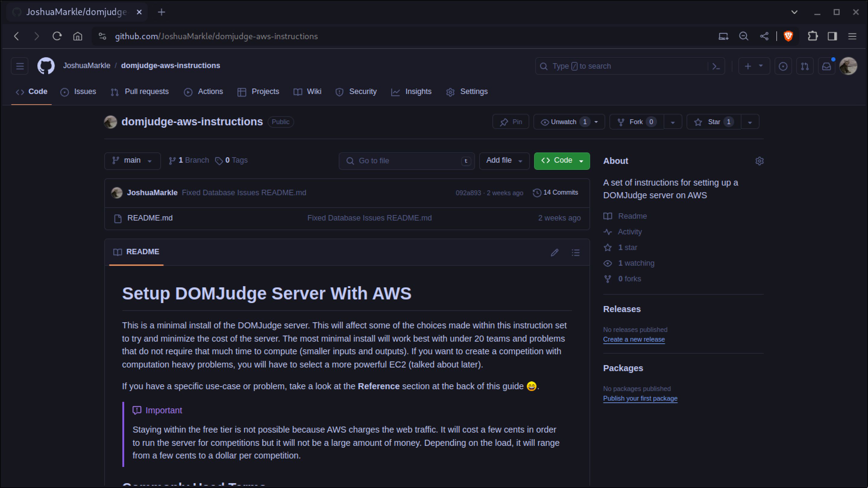The height and width of the screenshot is (488, 868).
Task: Open the Fork options caret
Action: pos(673,122)
